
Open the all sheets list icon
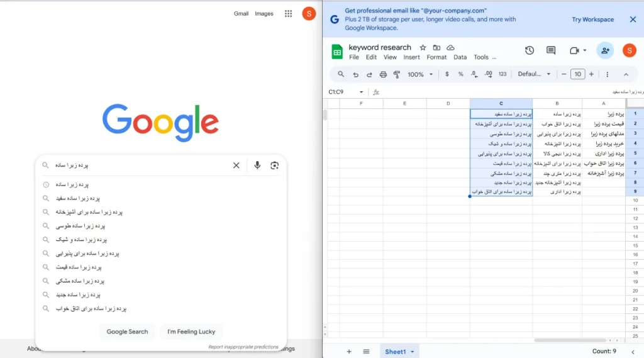tap(367, 352)
